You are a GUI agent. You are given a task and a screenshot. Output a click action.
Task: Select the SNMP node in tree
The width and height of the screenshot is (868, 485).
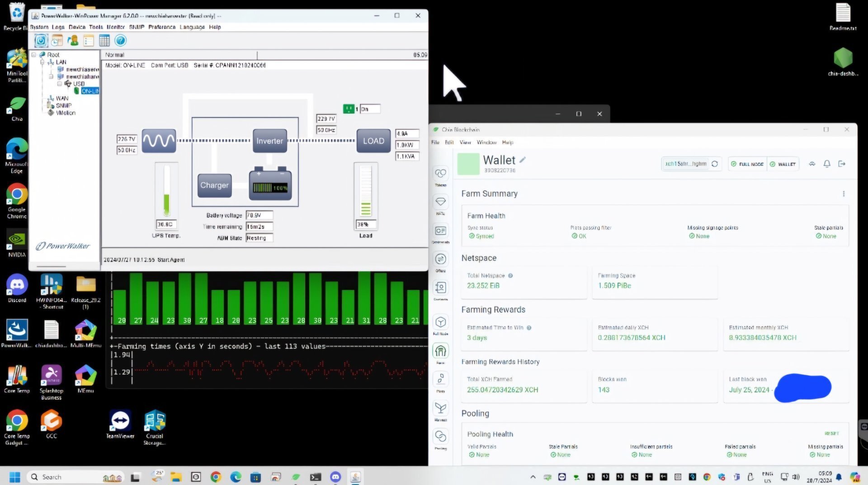click(x=63, y=105)
